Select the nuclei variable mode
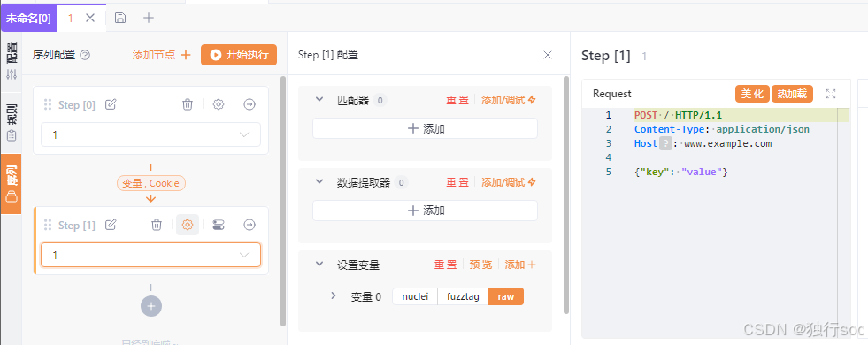Screen dimensions: 868x345 (415, 296)
